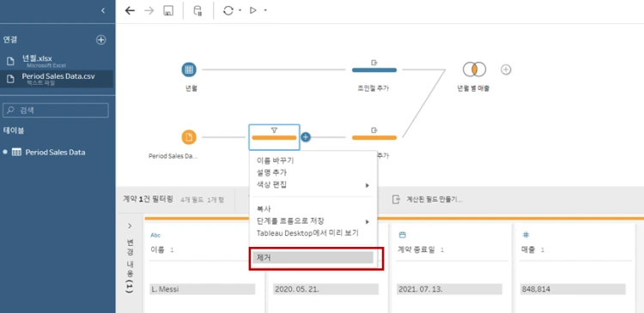Screen dimensions: 644x313
Task: Click the plus icon after filter step
Action: 306,137
